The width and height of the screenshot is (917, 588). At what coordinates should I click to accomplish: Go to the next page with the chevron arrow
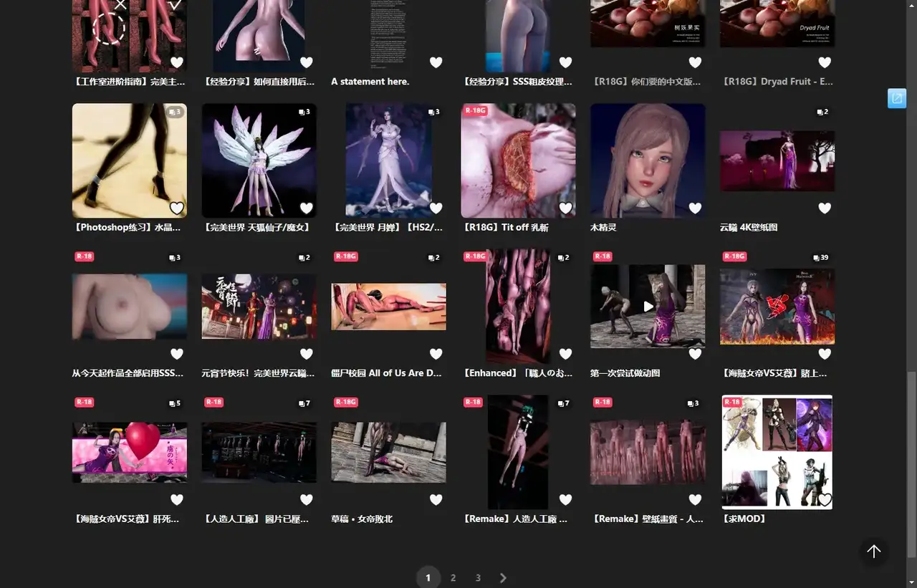click(503, 578)
